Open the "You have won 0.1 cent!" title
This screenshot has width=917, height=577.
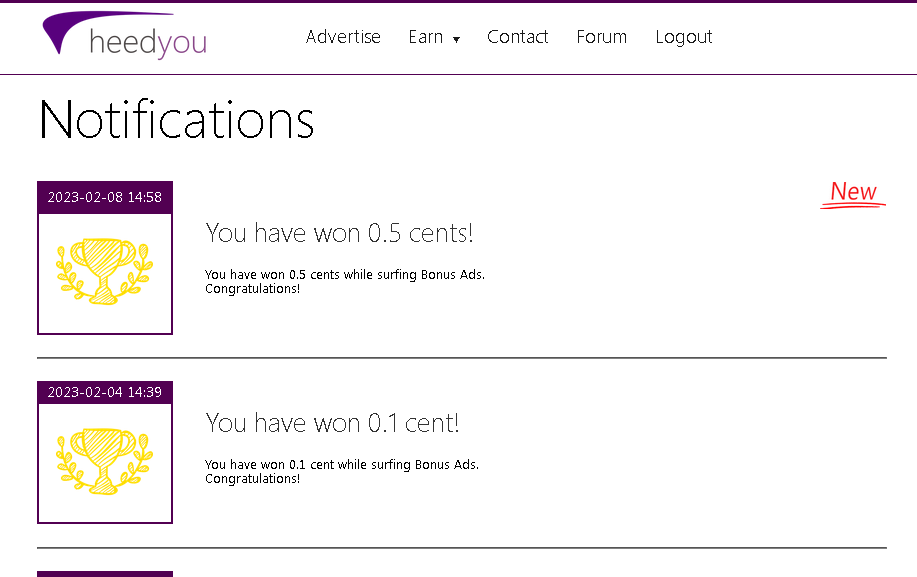point(332,423)
